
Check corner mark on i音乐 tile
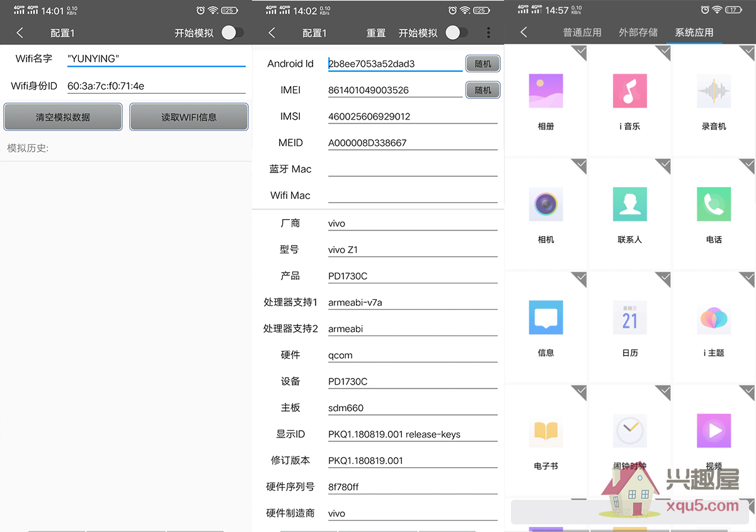tap(662, 53)
